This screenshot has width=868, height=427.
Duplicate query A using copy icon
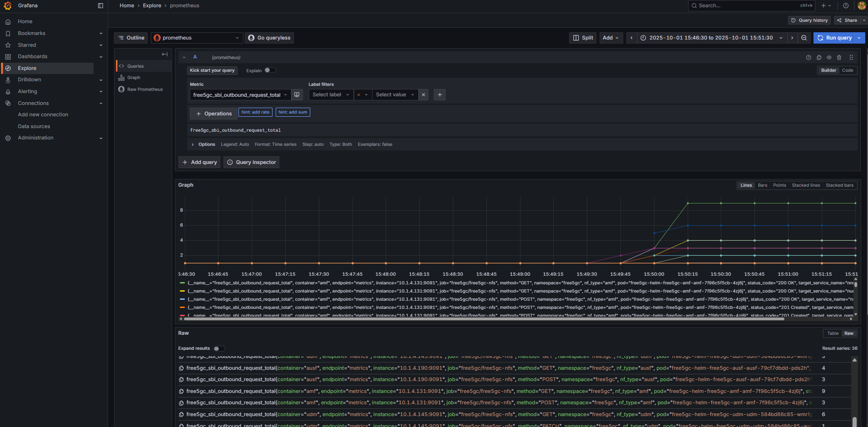(x=819, y=58)
